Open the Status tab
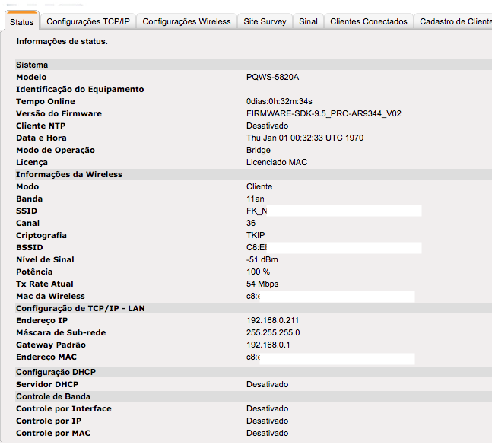Screen dimensions: 492x448 [21, 22]
